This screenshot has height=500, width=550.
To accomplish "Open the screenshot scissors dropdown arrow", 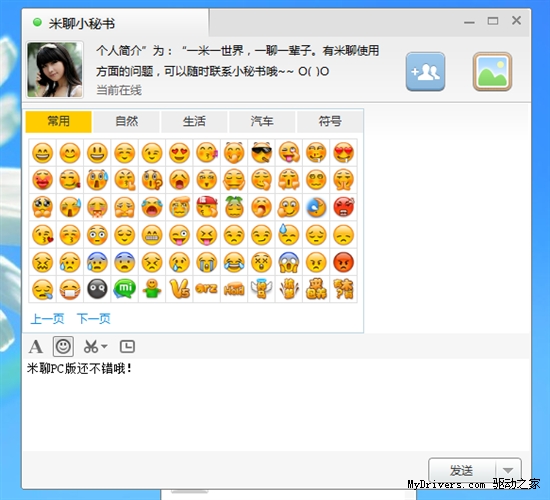I will [104, 347].
